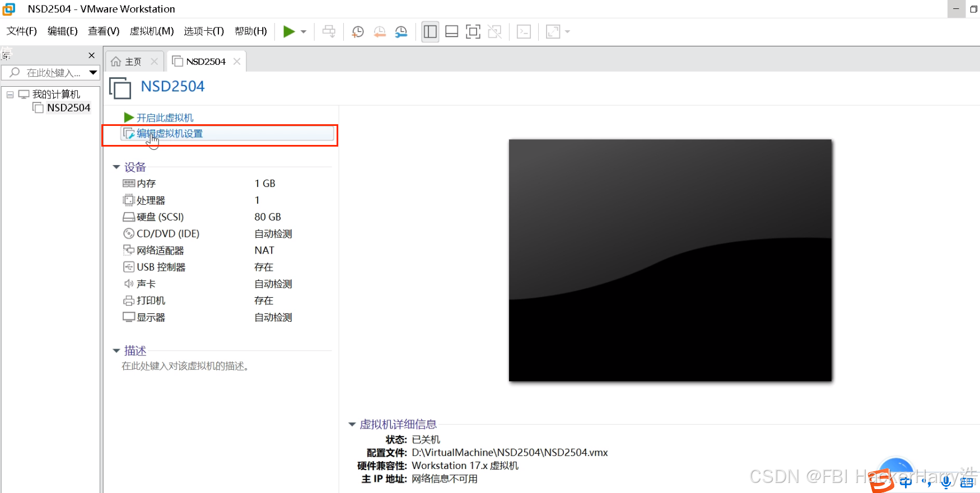Click the 硬盘 (SCSI) disk icon
Image resolution: width=980 pixels, height=493 pixels.
129,217
